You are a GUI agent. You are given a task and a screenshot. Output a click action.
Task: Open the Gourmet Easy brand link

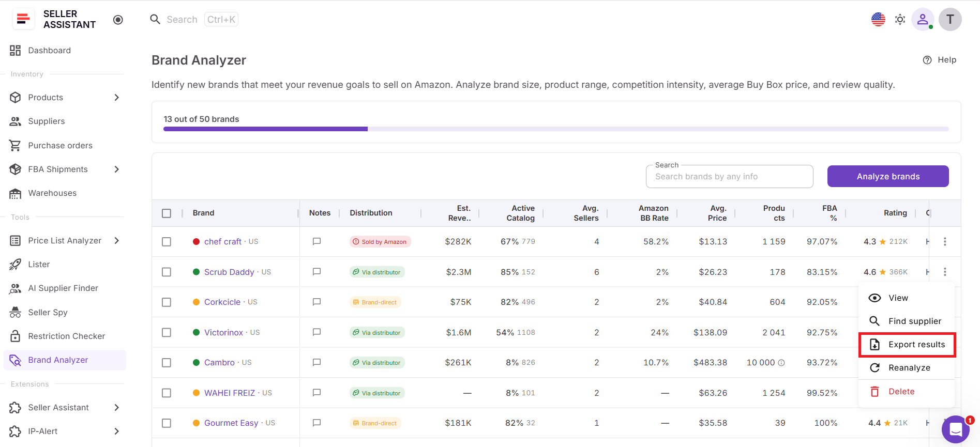(x=231, y=423)
